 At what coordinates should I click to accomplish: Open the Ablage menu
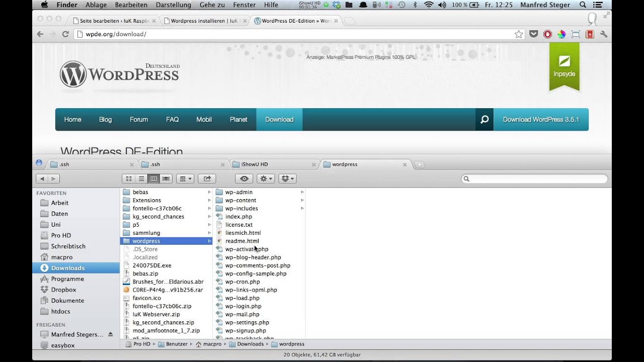(x=96, y=5)
